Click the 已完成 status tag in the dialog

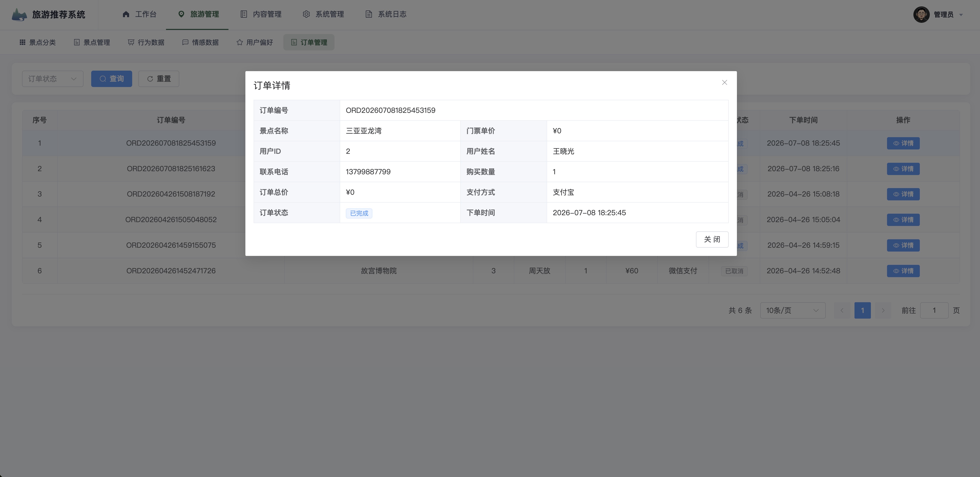click(359, 213)
